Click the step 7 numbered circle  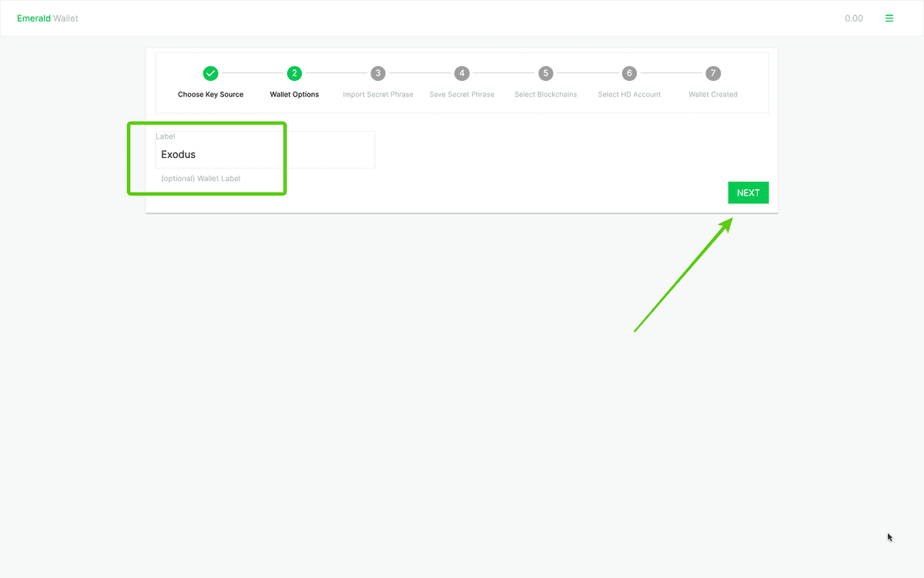[713, 73]
